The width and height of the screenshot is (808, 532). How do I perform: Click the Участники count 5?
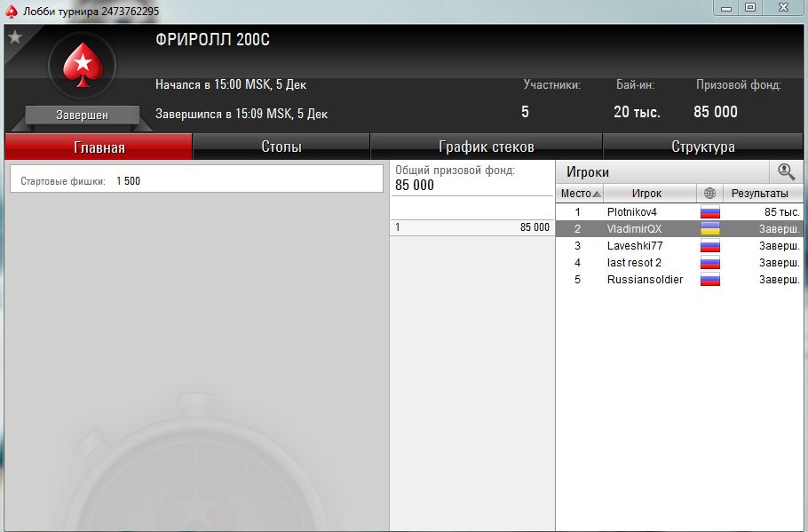coord(525,112)
